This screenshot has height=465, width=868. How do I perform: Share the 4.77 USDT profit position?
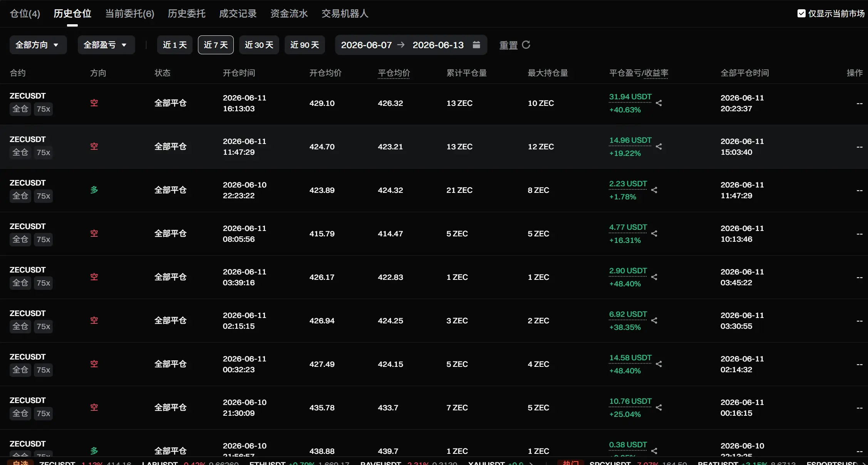654,234
